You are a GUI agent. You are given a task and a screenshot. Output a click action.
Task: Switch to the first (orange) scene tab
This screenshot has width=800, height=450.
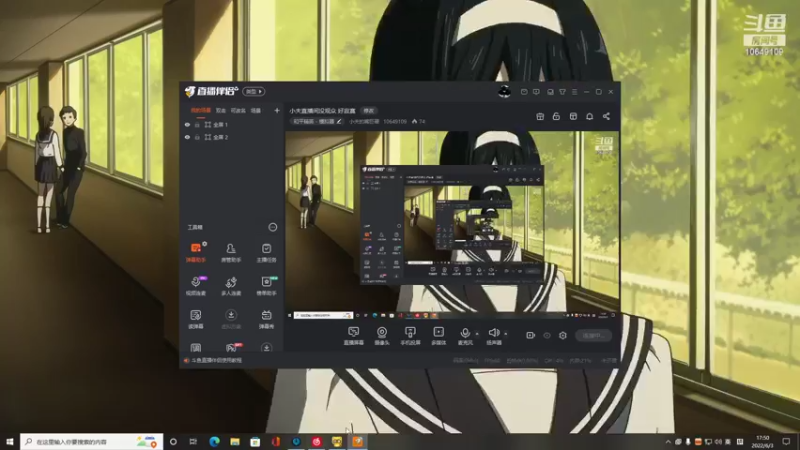coord(201,110)
